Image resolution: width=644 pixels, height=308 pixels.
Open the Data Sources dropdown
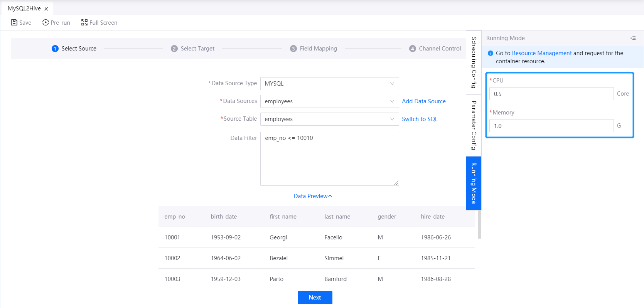pyautogui.click(x=330, y=101)
